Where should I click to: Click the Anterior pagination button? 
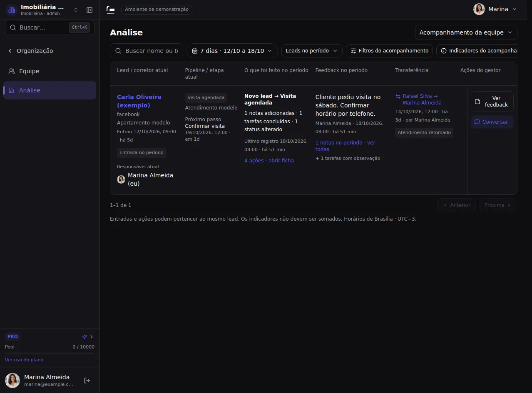pyautogui.click(x=456, y=205)
